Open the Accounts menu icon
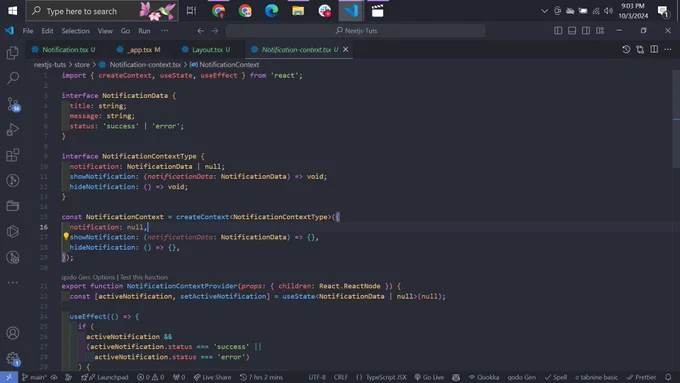Viewport: 680px width, 383px height. click(13, 333)
